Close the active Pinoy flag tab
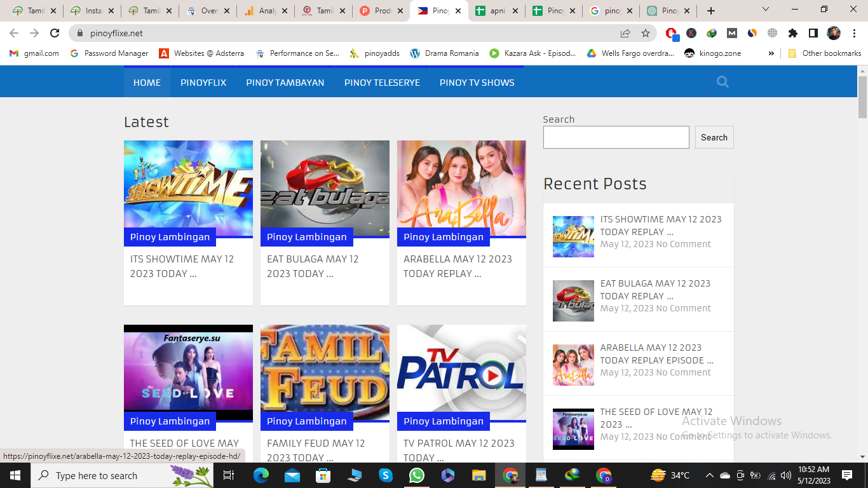Viewport: 868px width, 488px height. [x=458, y=11]
